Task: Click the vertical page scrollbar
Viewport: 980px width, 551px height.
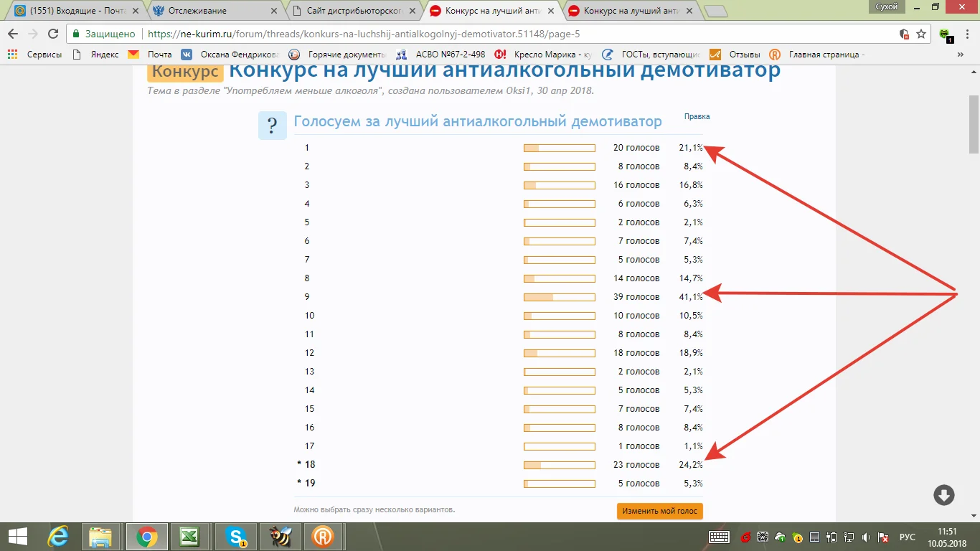Action: [974, 294]
